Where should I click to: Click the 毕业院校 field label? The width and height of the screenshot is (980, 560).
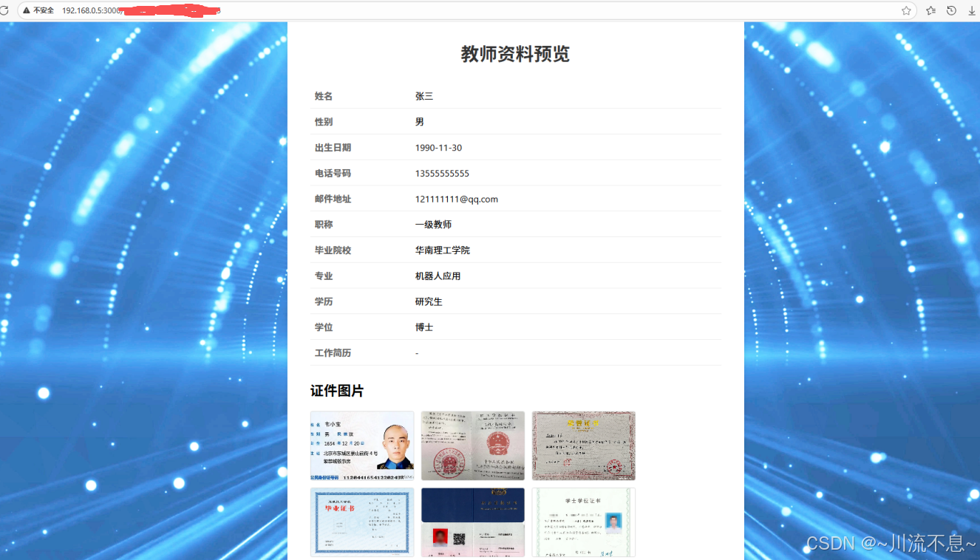pos(333,250)
